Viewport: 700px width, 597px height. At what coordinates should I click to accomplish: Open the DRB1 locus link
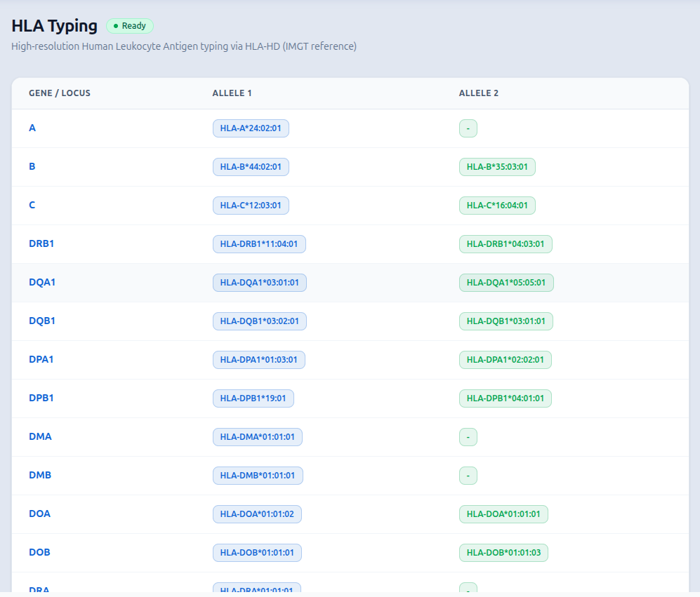click(41, 243)
